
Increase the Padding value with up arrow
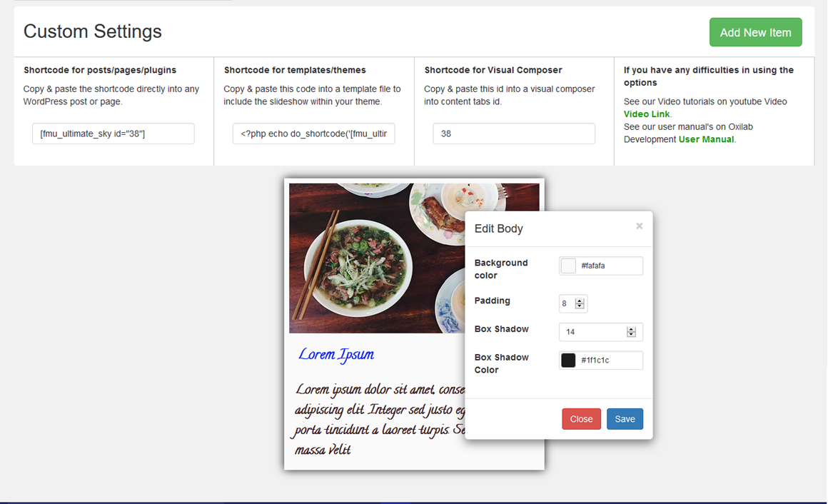[580, 301]
